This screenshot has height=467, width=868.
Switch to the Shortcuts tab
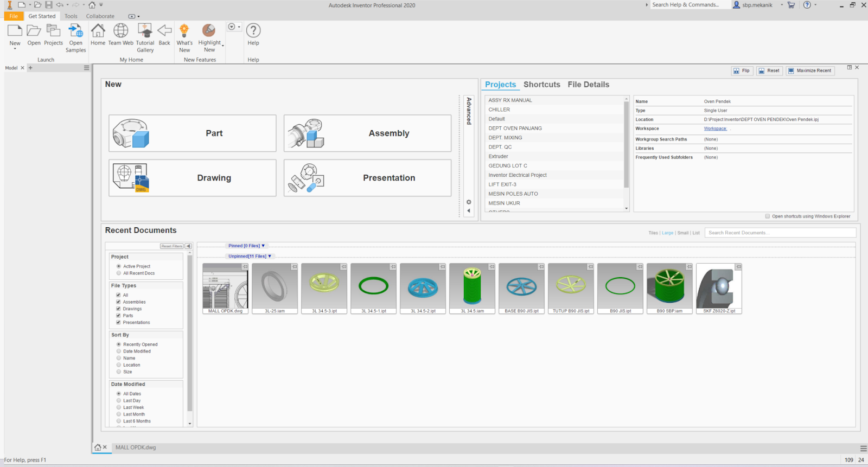(541, 85)
